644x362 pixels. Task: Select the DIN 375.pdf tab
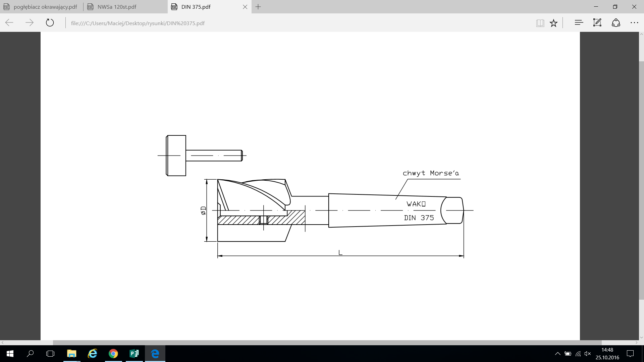(209, 7)
